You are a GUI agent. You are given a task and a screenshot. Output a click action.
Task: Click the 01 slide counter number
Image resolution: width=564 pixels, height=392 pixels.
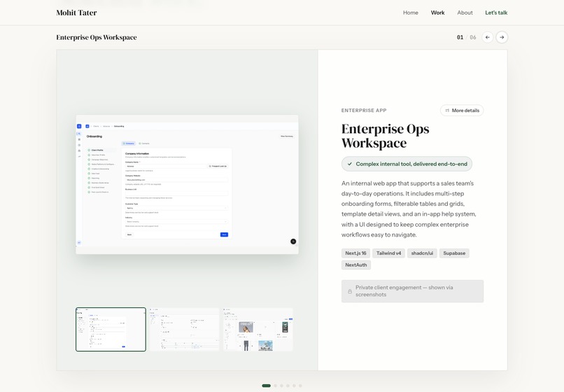coord(460,37)
